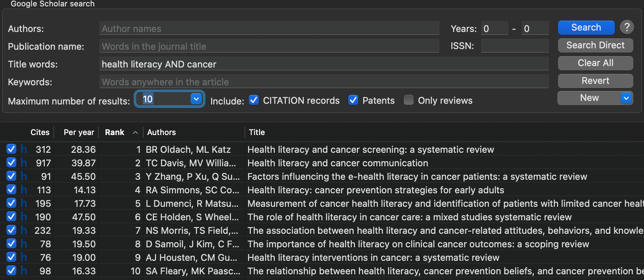Click the h-index icon for Y Zhang row
The width and height of the screenshot is (644, 280).
[x=24, y=176]
